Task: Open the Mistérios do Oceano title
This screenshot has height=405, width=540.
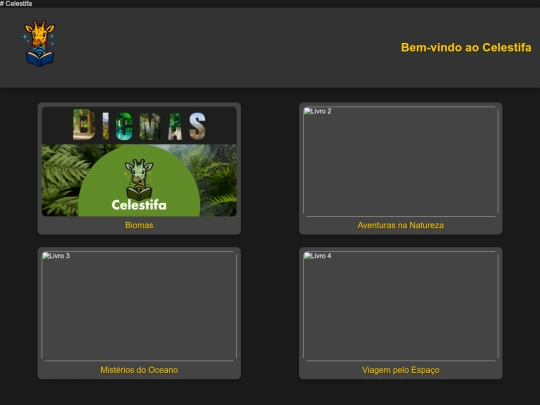Action: click(x=139, y=370)
